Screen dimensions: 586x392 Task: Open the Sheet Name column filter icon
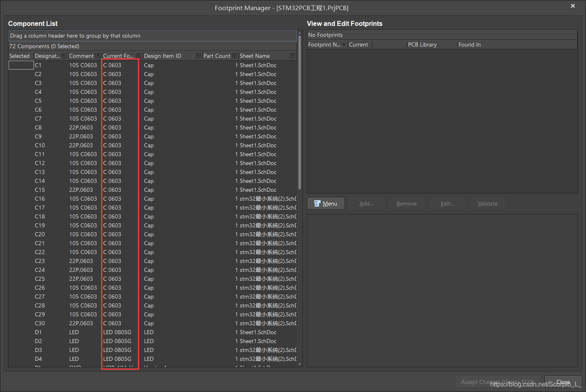(x=292, y=56)
